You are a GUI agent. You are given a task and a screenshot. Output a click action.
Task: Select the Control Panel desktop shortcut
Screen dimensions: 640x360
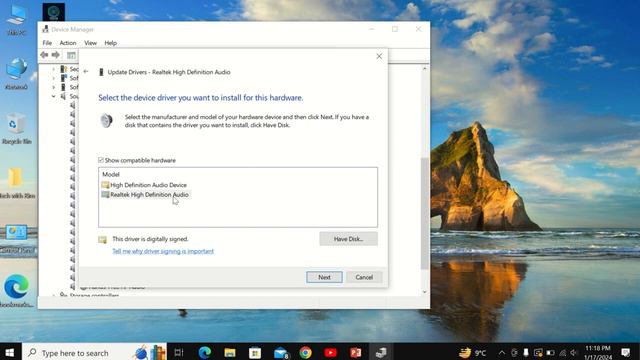coord(17,238)
